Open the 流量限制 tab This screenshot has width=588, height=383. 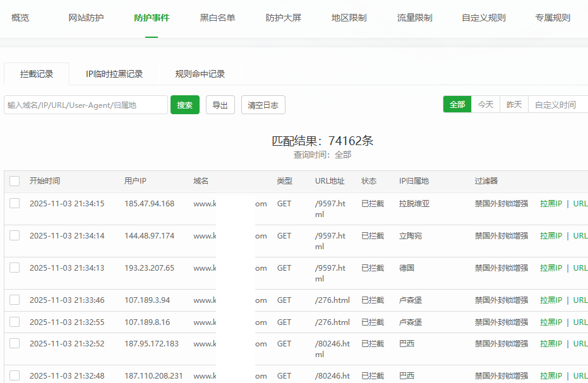(x=414, y=18)
